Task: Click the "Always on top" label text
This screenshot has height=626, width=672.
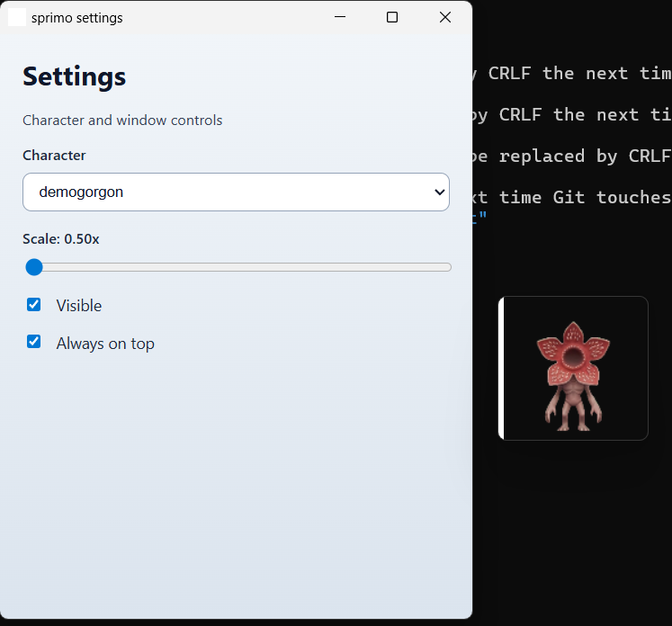Action: (105, 344)
